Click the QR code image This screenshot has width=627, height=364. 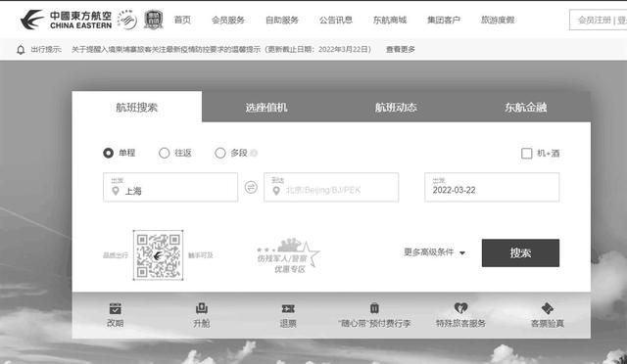pos(158,255)
